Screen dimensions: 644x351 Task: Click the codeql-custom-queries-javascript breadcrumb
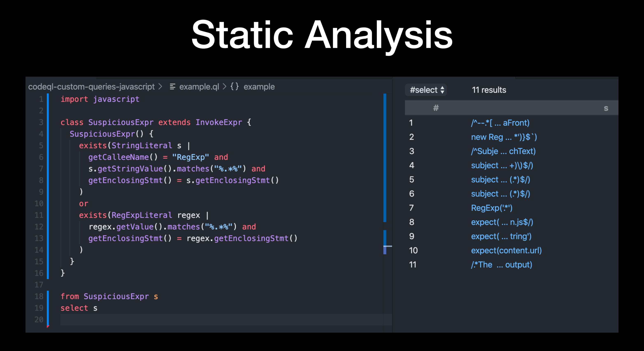[91, 87]
